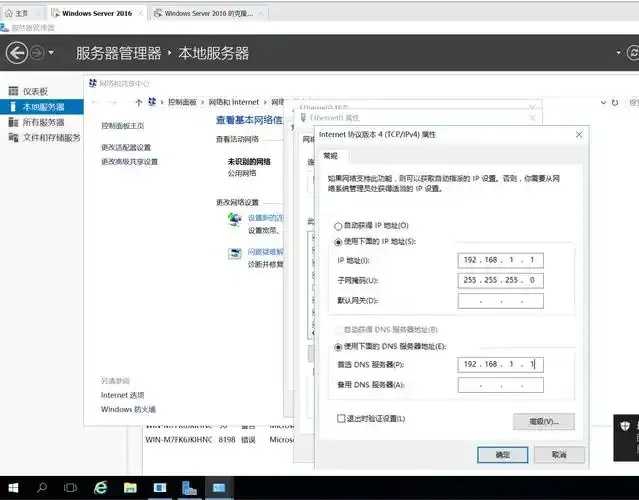Select use the following IP address radio button
Image resolution: width=639 pixels, height=500 pixels.
338,242
